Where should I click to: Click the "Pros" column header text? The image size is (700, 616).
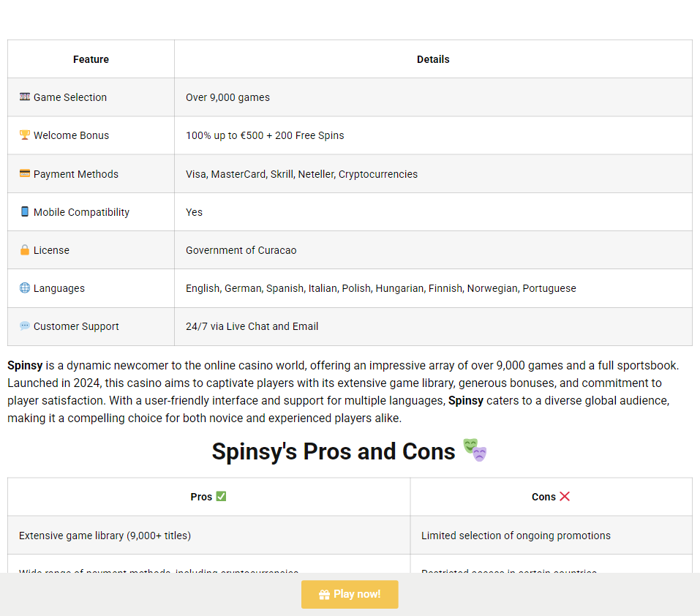201,497
